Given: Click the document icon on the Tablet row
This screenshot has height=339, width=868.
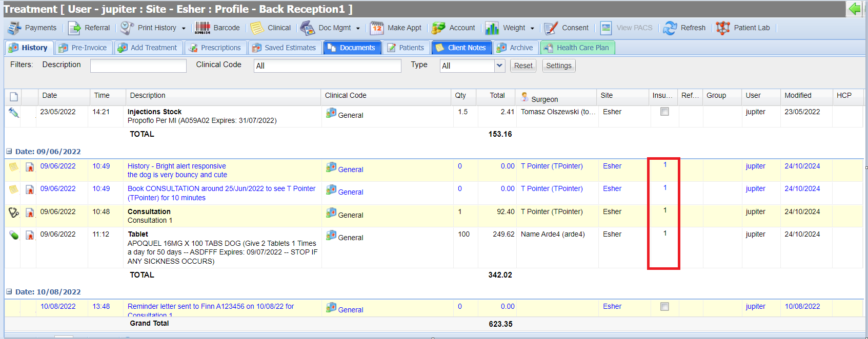Looking at the screenshot, I should point(30,235).
